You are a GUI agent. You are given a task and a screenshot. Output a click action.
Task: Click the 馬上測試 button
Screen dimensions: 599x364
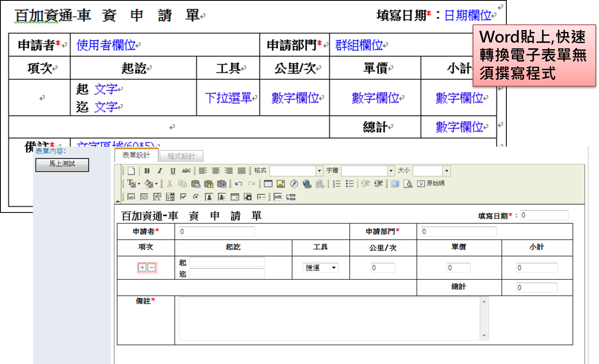pos(62,164)
